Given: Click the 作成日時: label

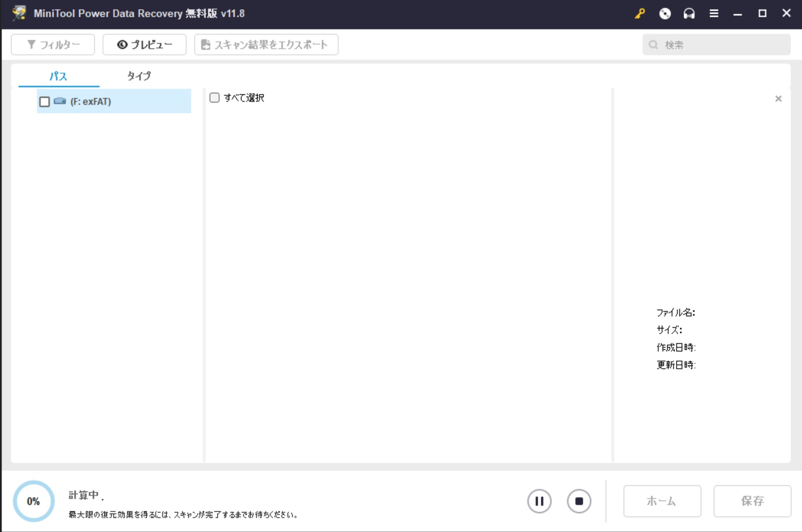Looking at the screenshot, I should pyautogui.click(x=676, y=348).
